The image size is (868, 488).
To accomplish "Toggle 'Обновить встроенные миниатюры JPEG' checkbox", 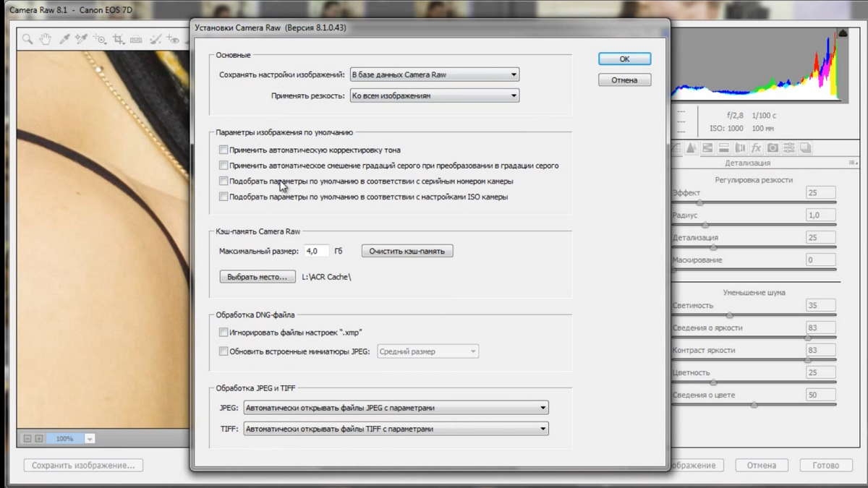I will [x=224, y=351].
